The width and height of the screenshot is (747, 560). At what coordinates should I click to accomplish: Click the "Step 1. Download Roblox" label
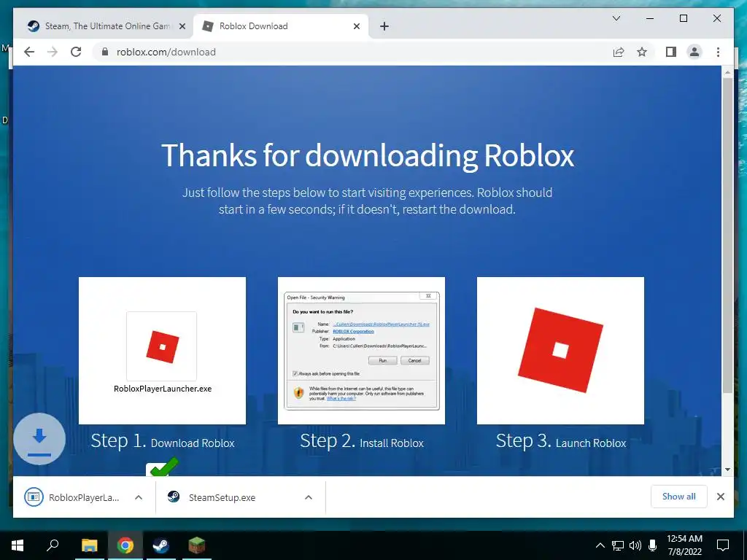(x=163, y=441)
